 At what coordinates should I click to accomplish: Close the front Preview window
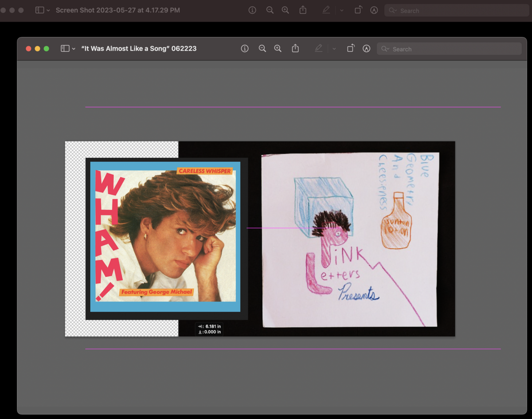coord(28,49)
